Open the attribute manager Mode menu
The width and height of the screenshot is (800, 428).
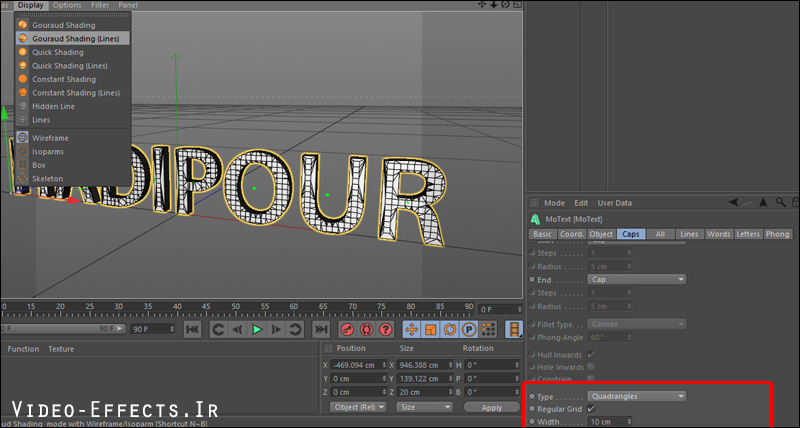554,203
